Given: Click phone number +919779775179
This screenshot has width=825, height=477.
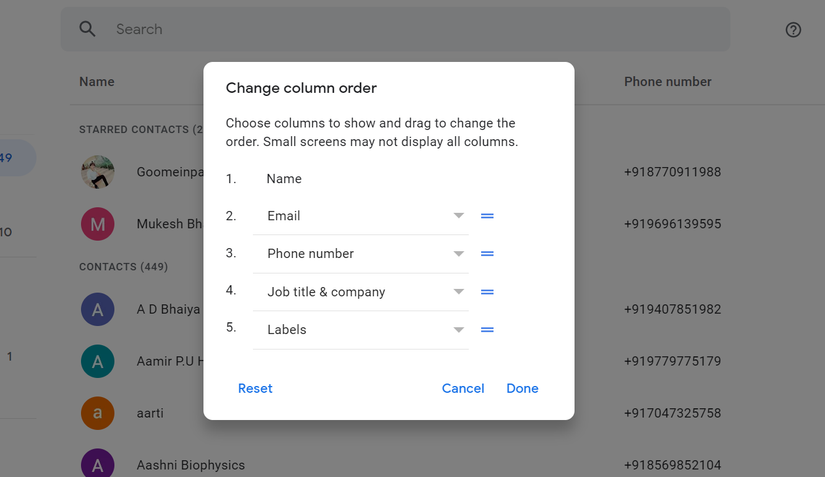Looking at the screenshot, I should coord(672,361).
